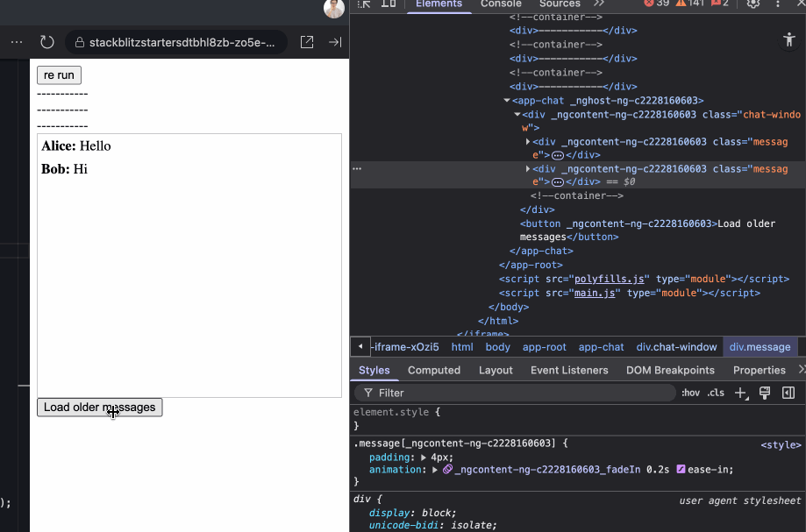Open the Event Listeners tab
806x532 pixels.
569,370
